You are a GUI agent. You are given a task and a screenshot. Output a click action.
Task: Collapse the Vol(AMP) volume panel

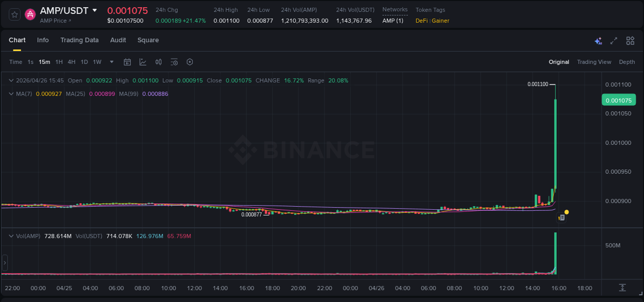pos(11,236)
